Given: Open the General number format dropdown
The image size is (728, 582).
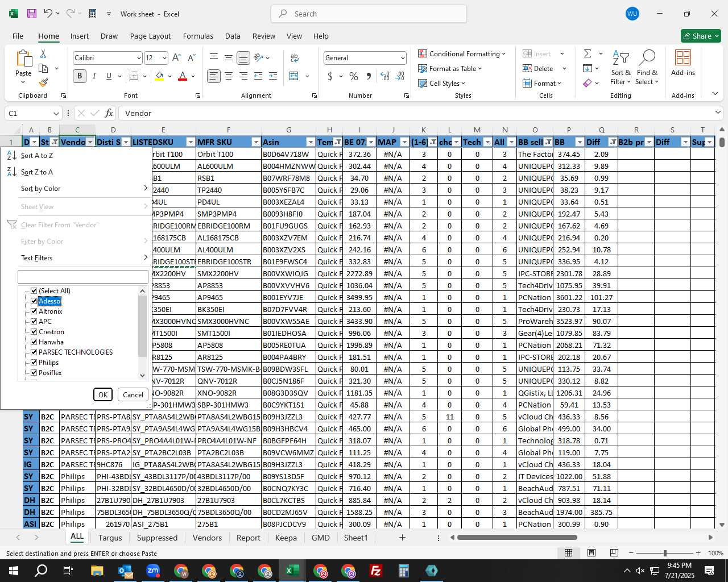Looking at the screenshot, I should click(403, 58).
